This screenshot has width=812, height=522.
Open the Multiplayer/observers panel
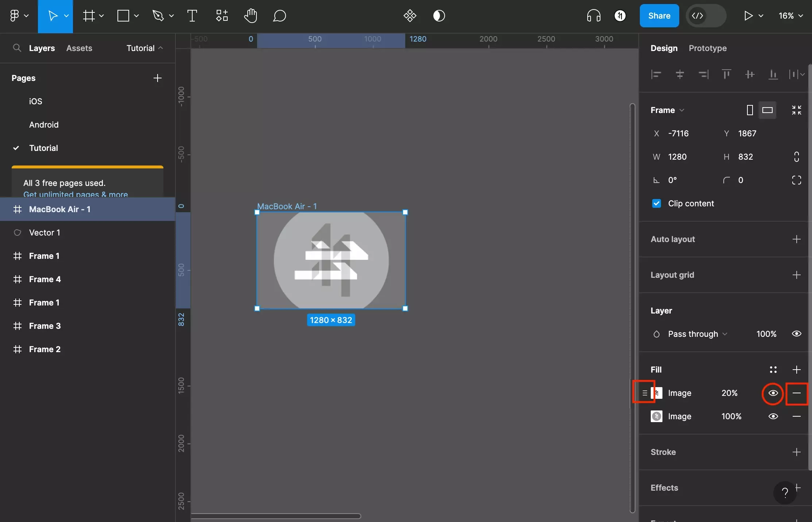(620, 15)
